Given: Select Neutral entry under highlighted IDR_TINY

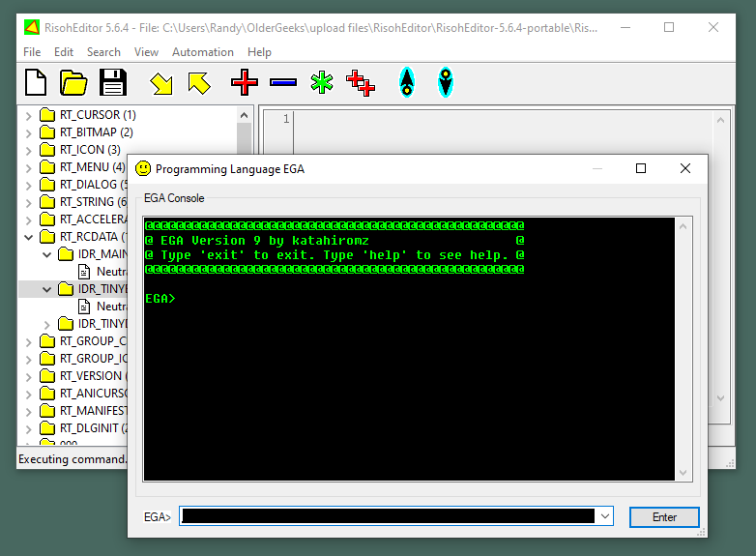Looking at the screenshot, I should click(111, 307).
